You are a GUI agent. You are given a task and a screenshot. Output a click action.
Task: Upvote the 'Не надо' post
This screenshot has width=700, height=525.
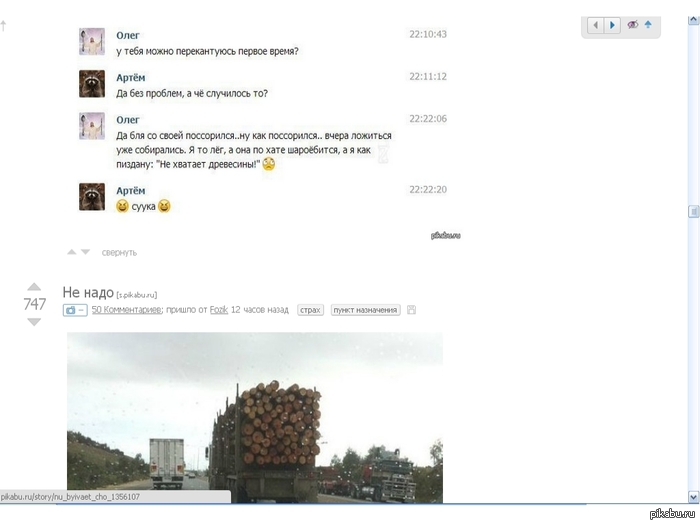[x=34, y=287]
